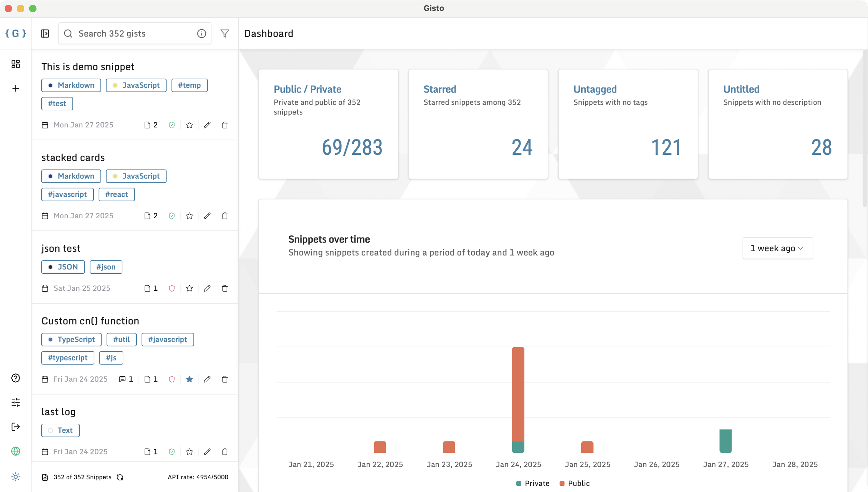The image size is (868, 492).
Task: Open the '1 week ago' period dropdown
Action: (777, 248)
